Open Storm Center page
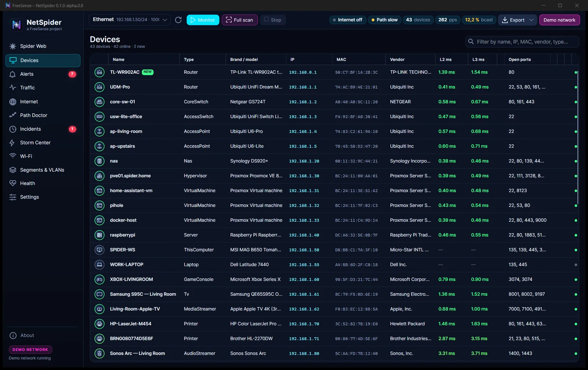Screen dimensions: 588x370 point(43,143)
